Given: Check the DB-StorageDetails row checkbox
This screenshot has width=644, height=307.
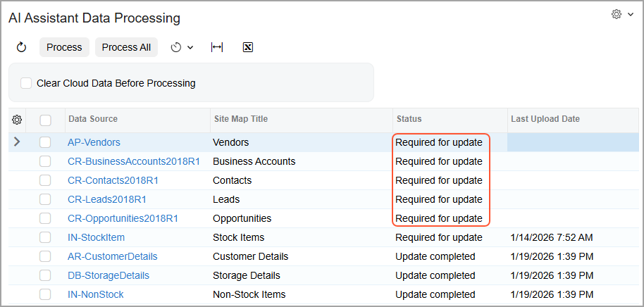Looking at the screenshot, I should (x=45, y=275).
